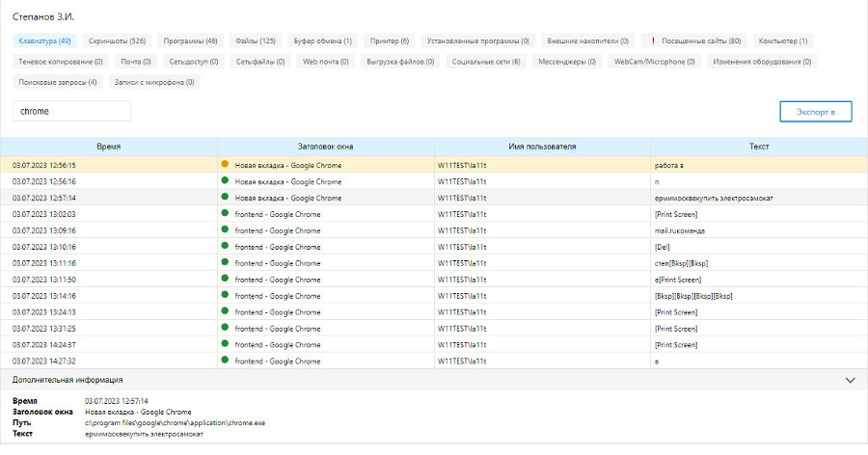Click the green status dot at 12:56:16 row
Screen dimensions: 868x455
click(x=225, y=180)
